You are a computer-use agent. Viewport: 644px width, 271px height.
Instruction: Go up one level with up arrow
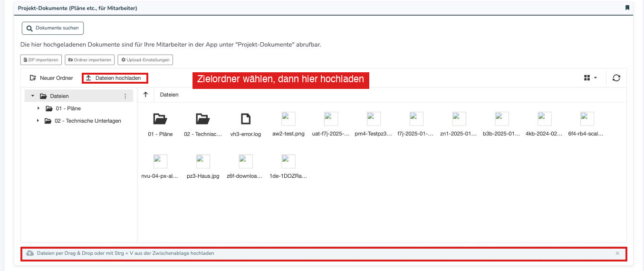(145, 95)
